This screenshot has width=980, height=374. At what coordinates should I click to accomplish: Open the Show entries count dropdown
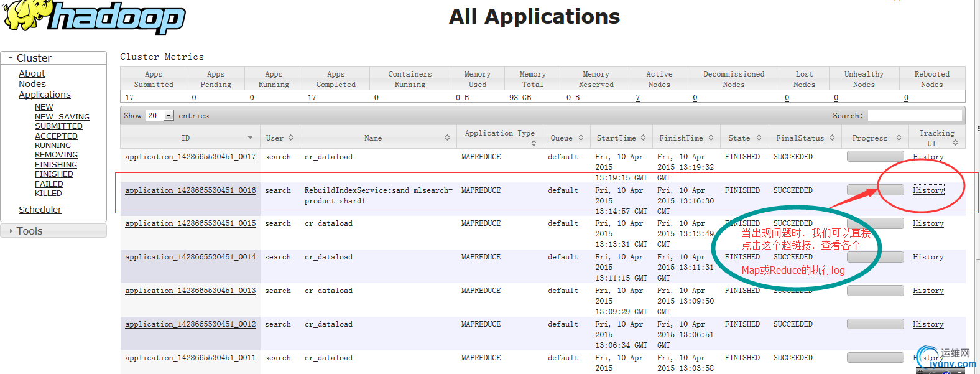160,116
